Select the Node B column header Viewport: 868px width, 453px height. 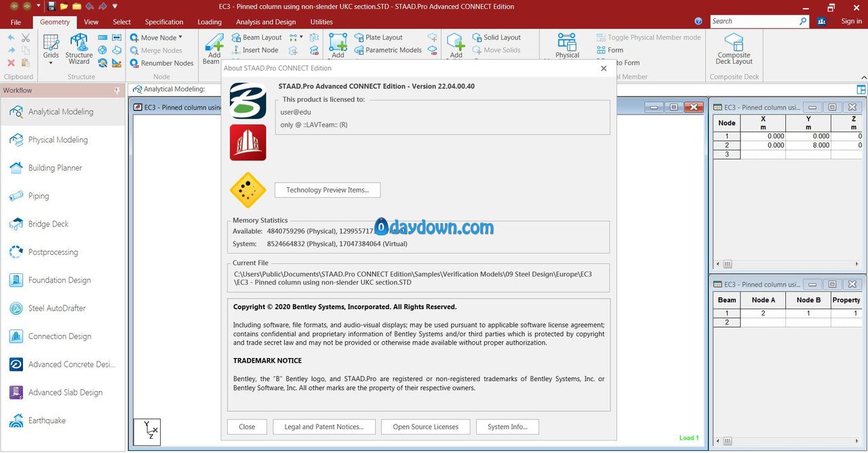tap(808, 300)
